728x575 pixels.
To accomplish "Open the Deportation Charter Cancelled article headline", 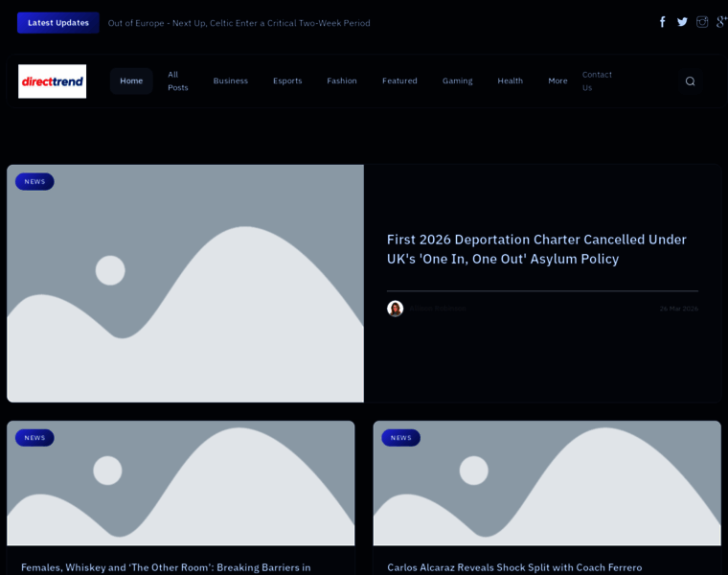I will click(x=536, y=249).
